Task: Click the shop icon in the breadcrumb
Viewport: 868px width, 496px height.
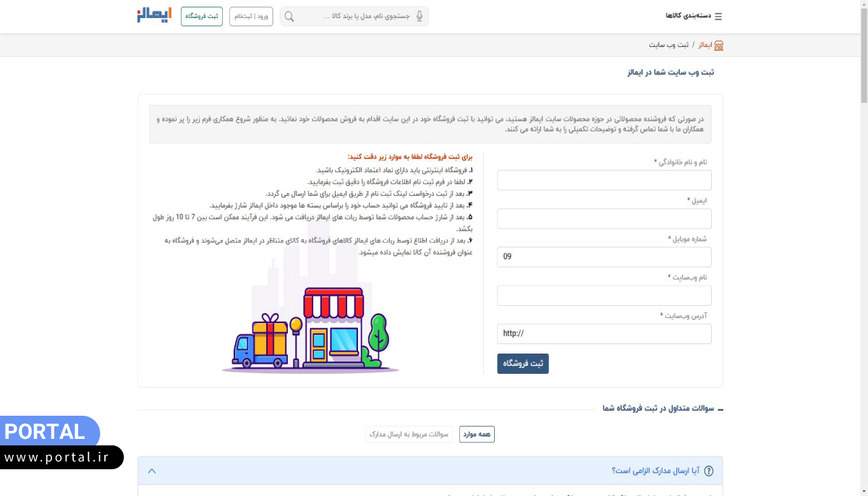Action: point(718,45)
